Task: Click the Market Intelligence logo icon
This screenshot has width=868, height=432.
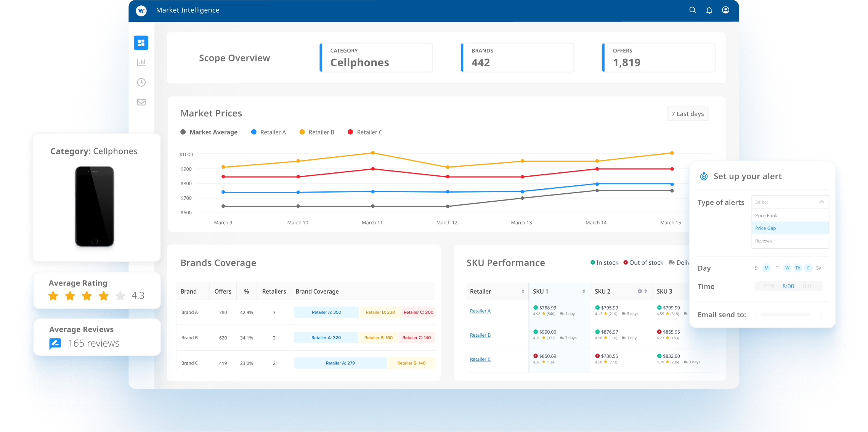Action: pyautogui.click(x=141, y=11)
